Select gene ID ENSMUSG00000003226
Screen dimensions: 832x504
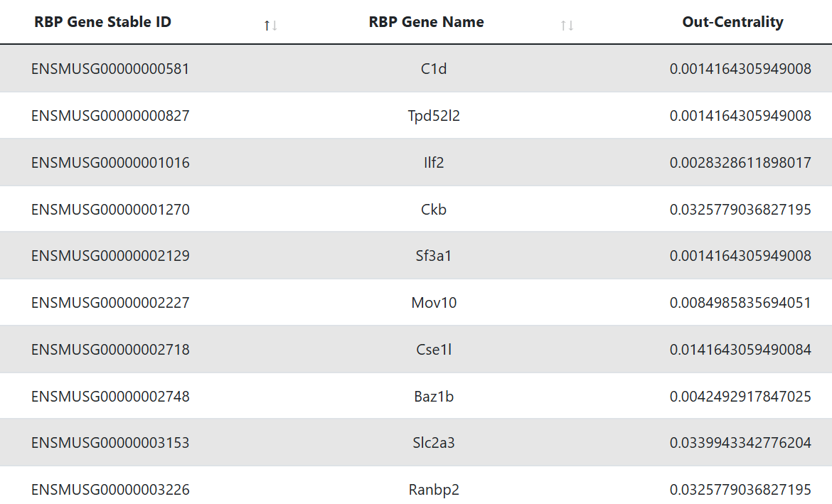point(110,490)
